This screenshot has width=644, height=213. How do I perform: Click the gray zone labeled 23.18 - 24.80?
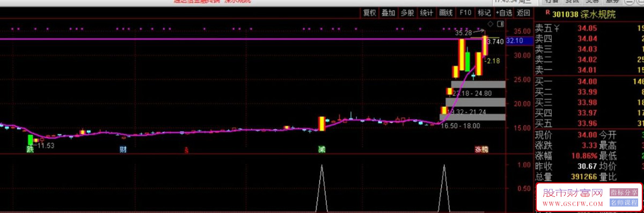click(x=478, y=84)
